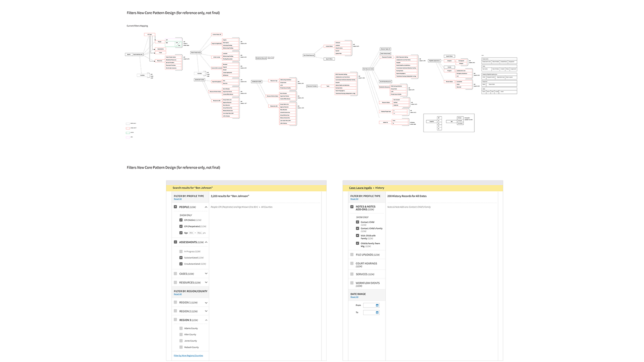Open the To date calendar picker
The height and width of the screenshot is (362, 644).
pyautogui.click(x=377, y=312)
